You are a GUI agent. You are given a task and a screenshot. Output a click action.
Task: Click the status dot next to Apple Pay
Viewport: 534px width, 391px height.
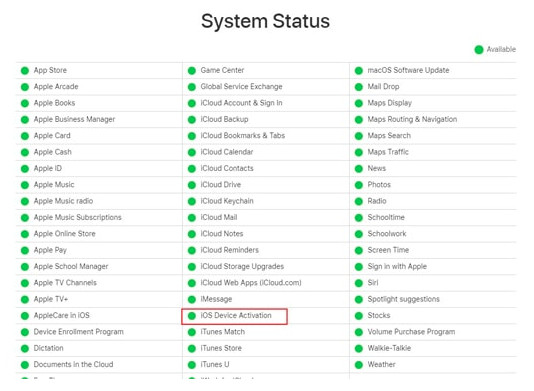coord(25,250)
